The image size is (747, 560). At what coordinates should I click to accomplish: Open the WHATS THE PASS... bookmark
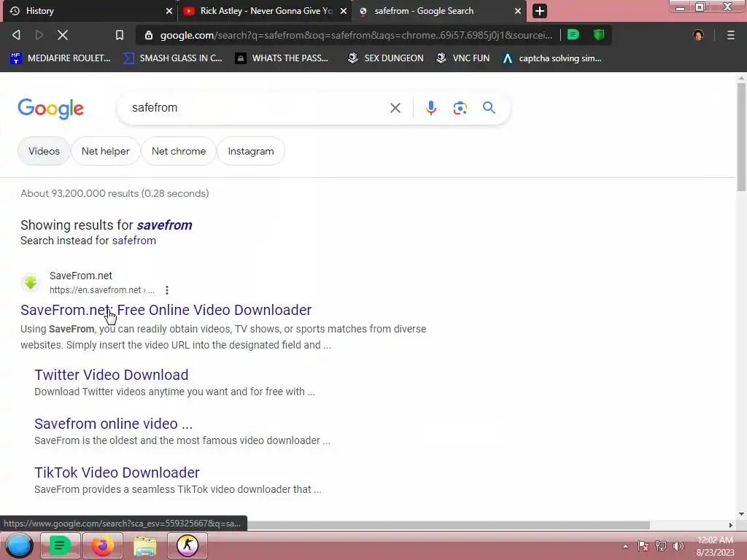tap(282, 58)
